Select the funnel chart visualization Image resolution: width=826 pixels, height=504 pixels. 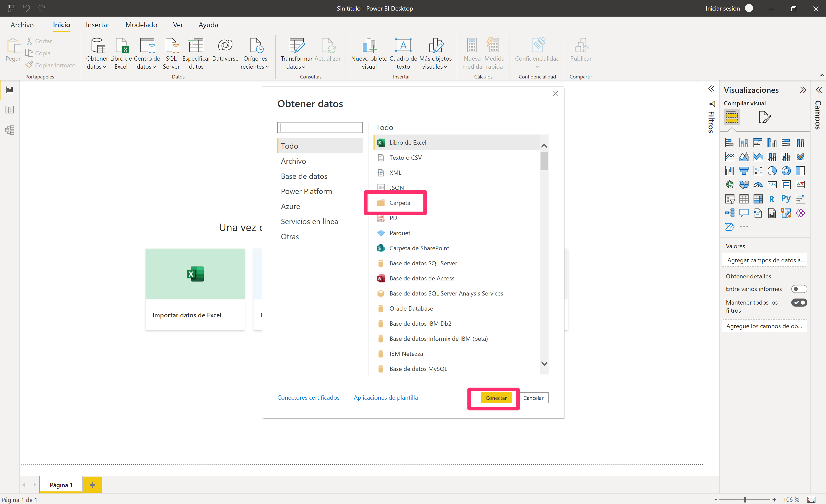coord(744,171)
